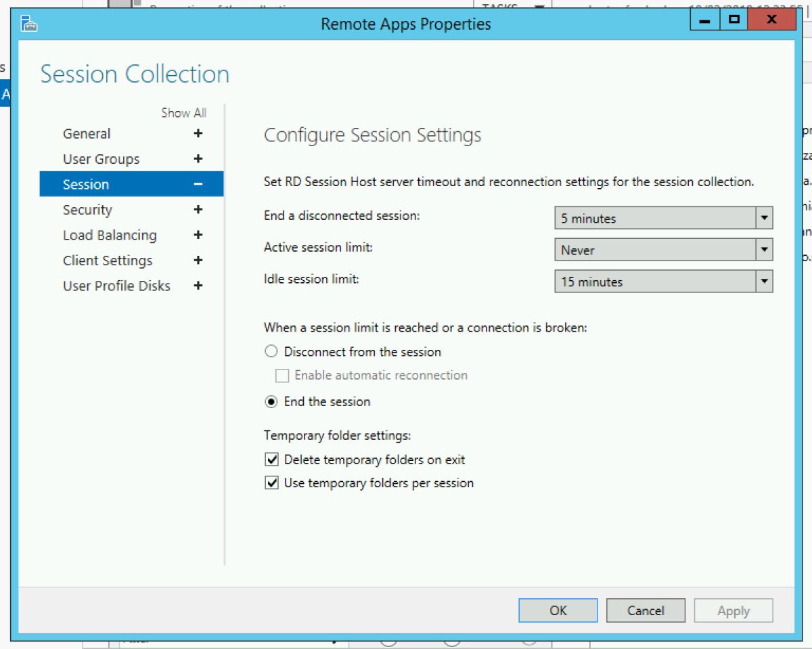Open the User Groups page
The width and height of the screenshot is (812, 649).
click(101, 159)
